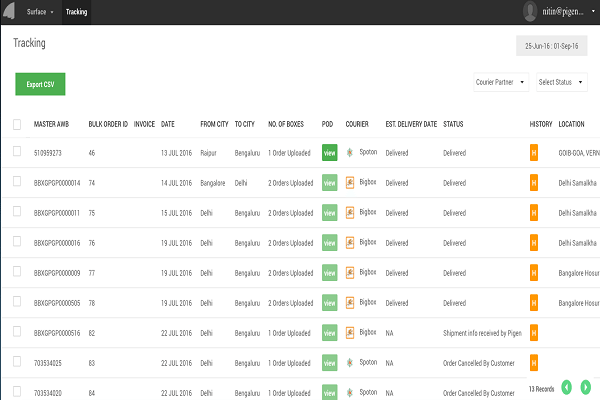Go to next page of records
Viewport: 600px width, 400px height.
[x=585, y=387]
